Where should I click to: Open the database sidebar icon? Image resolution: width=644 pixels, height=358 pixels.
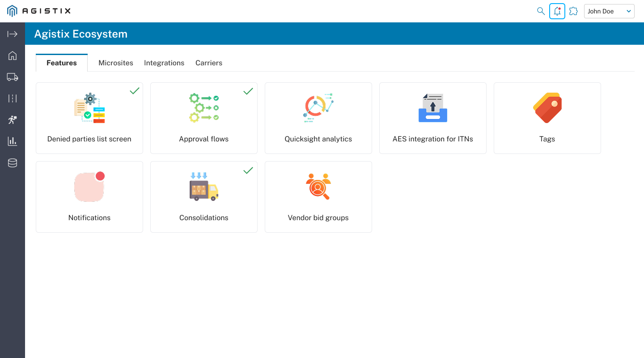pos(13,163)
